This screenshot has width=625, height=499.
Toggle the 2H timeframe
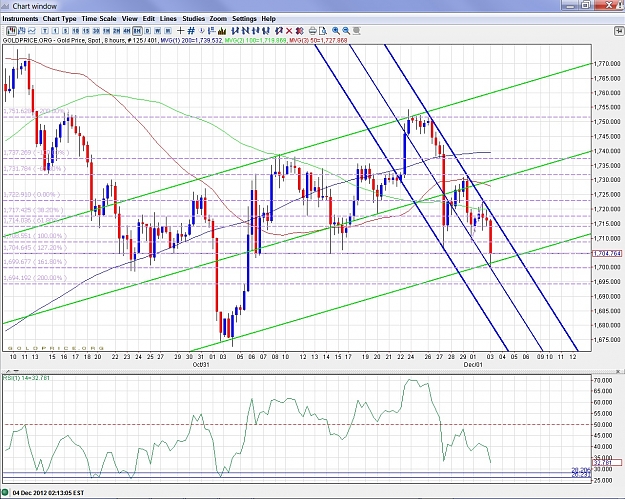click(116, 31)
